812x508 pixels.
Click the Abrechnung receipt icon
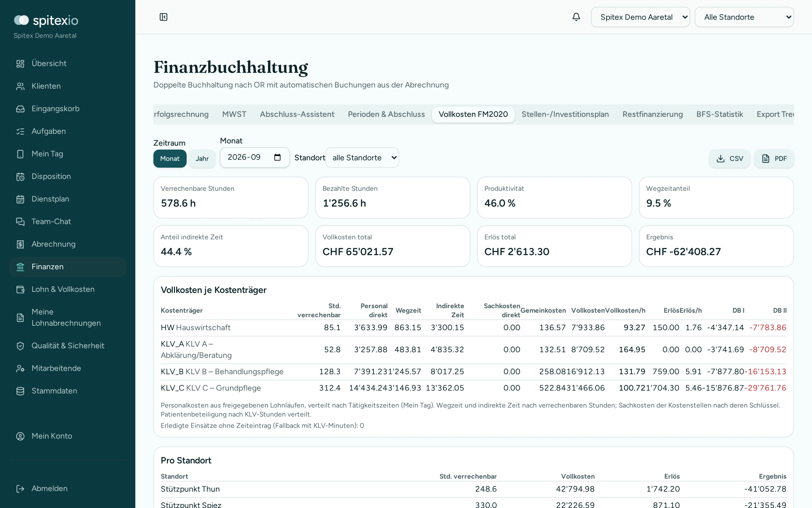click(x=20, y=244)
